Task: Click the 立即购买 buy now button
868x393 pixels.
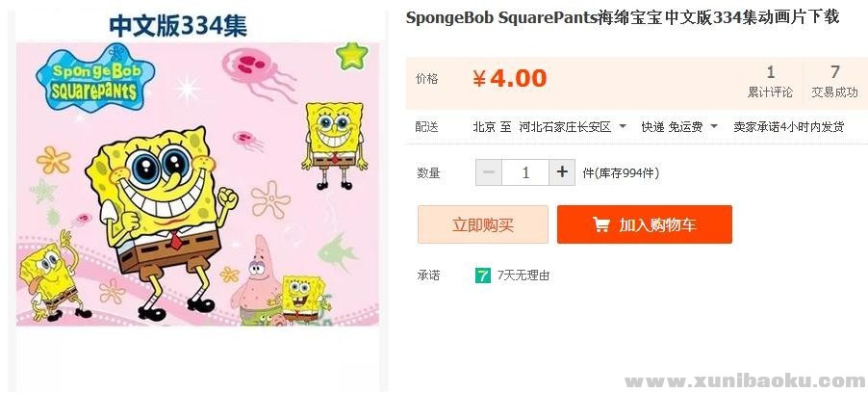Action: [482, 225]
